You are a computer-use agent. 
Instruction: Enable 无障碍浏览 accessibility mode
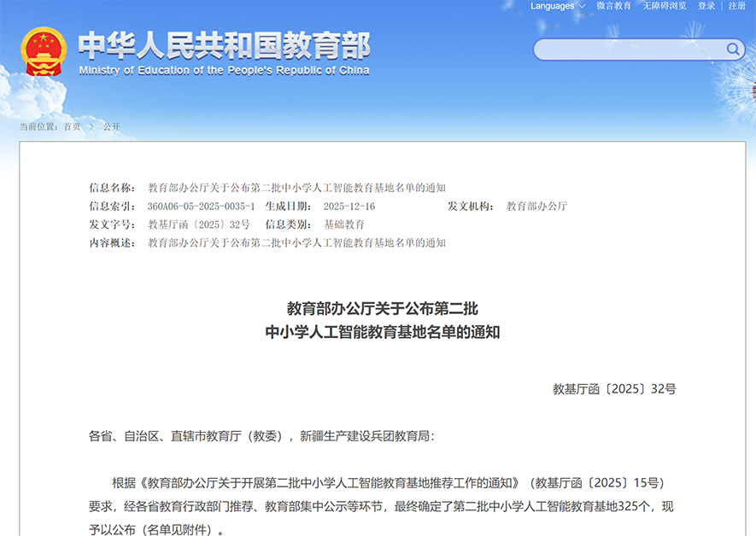click(665, 6)
